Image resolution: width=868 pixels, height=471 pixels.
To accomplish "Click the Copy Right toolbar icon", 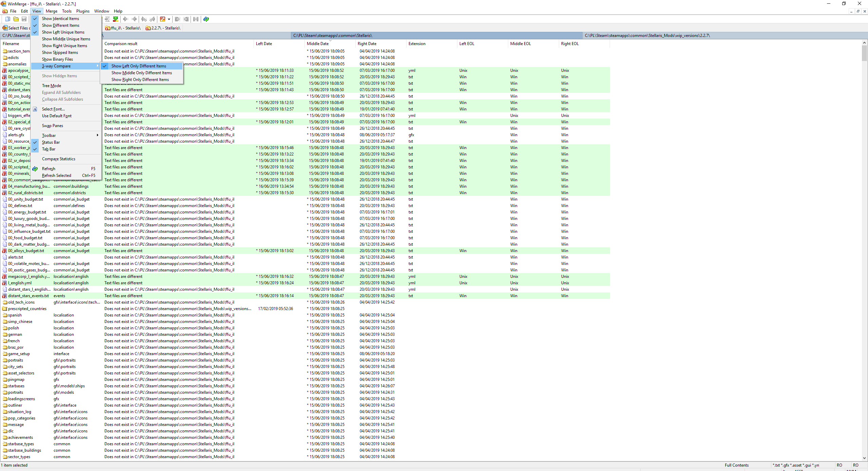I will click(x=177, y=19).
